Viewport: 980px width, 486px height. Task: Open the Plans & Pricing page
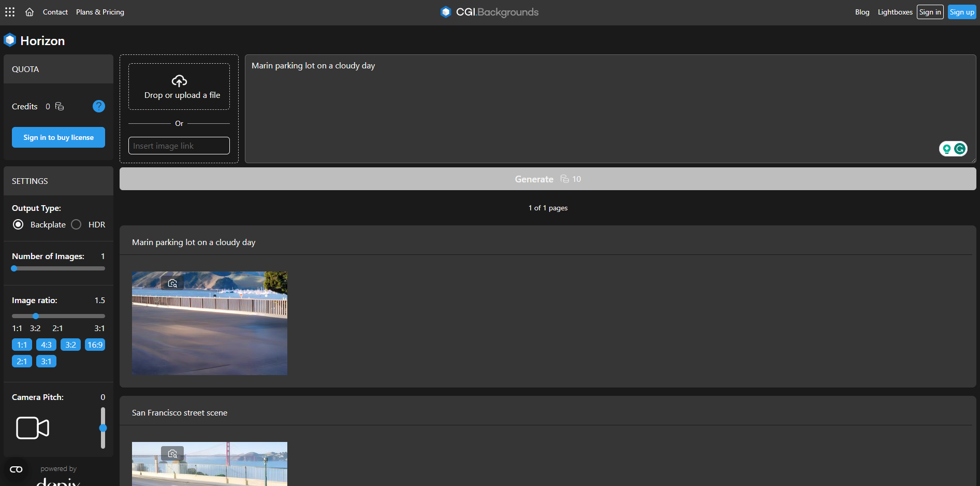(100, 11)
